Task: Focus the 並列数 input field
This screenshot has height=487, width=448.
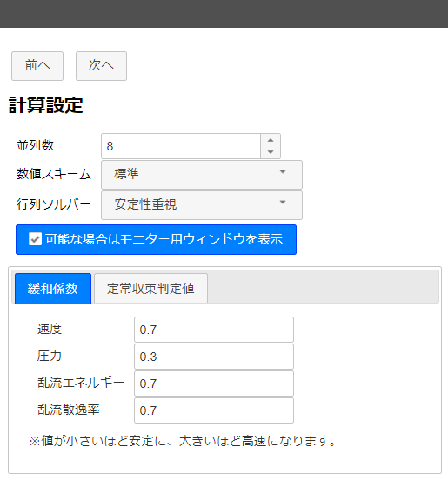Action: point(181,146)
